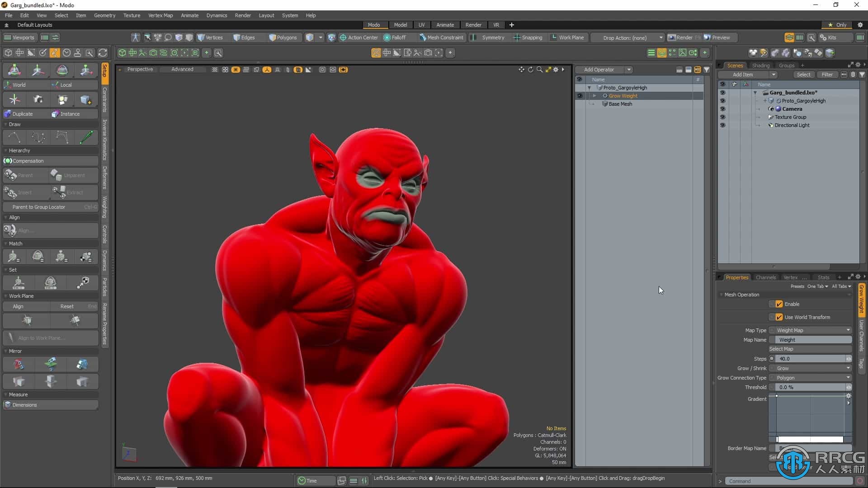Click the Animate menu bar item

(x=189, y=15)
